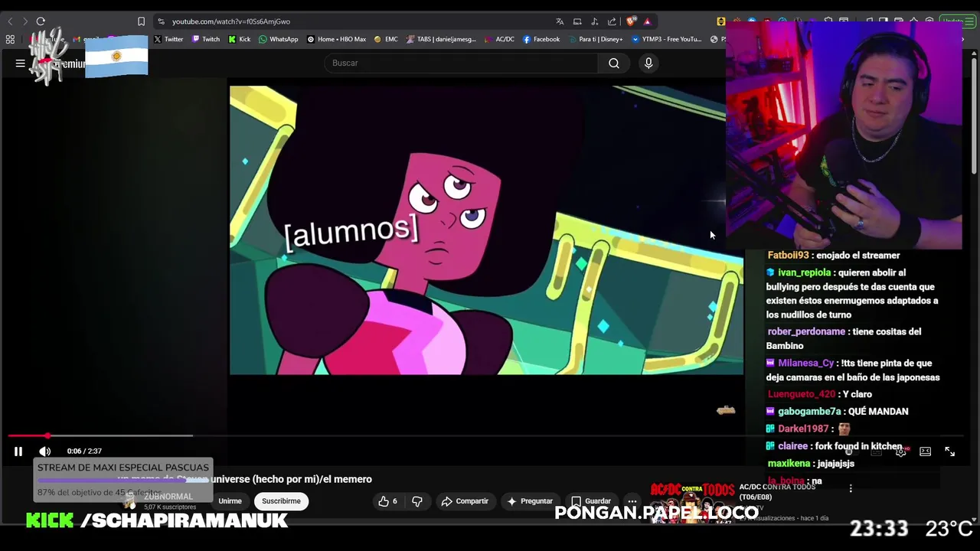Open the apps grid in bookmarks bar
Image resolution: width=980 pixels, height=551 pixels.
tap(10, 39)
